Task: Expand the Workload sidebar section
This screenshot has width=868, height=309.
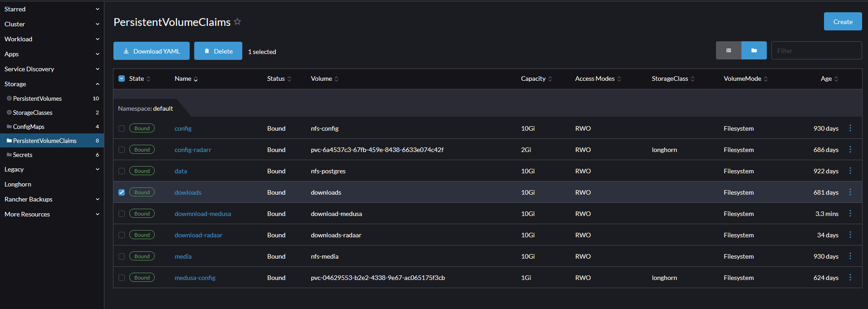Action: (x=97, y=39)
